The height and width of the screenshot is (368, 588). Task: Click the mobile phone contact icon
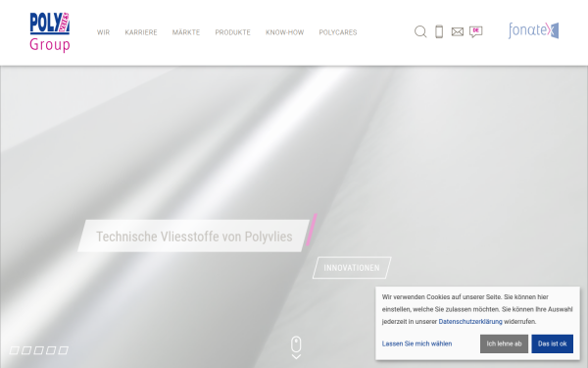coord(439,31)
